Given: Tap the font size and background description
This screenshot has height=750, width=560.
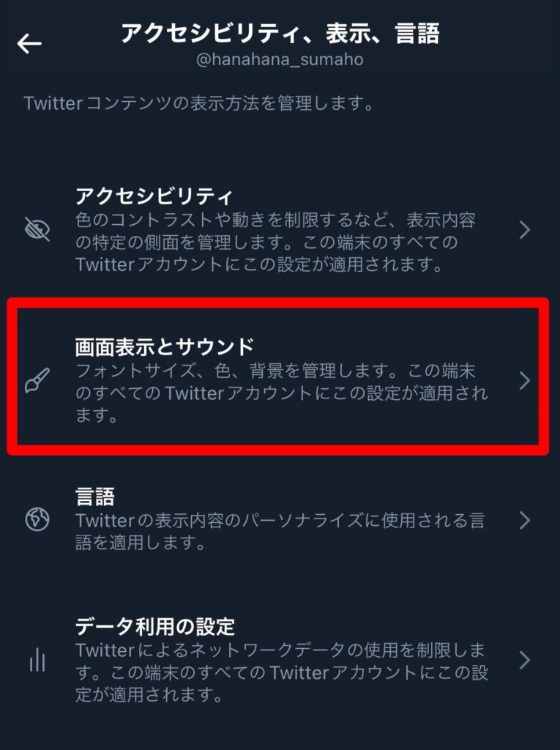Looking at the screenshot, I should [282, 393].
